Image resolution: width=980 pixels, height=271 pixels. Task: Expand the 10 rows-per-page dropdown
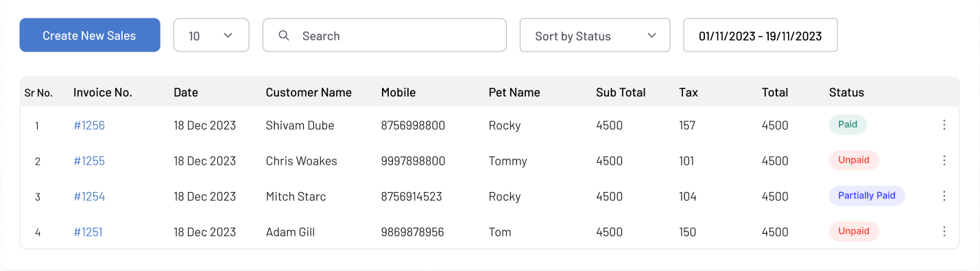(211, 35)
